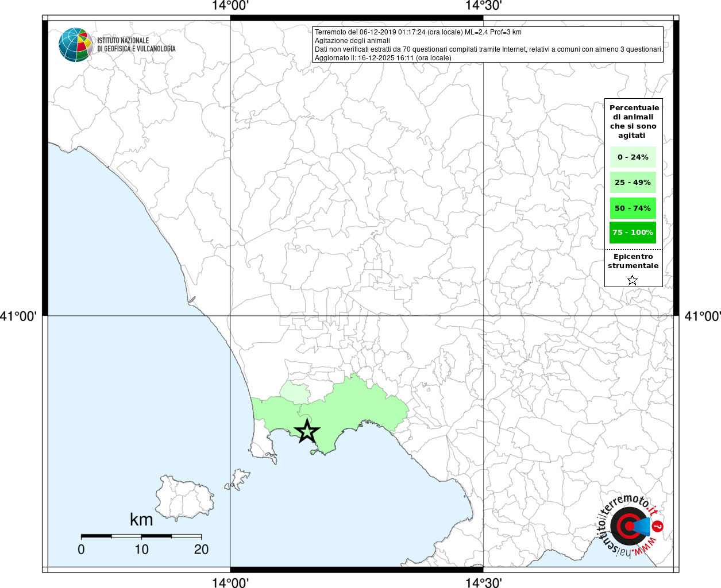
Task: Click the right 41°00' latitude label
Action: [702, 316]
